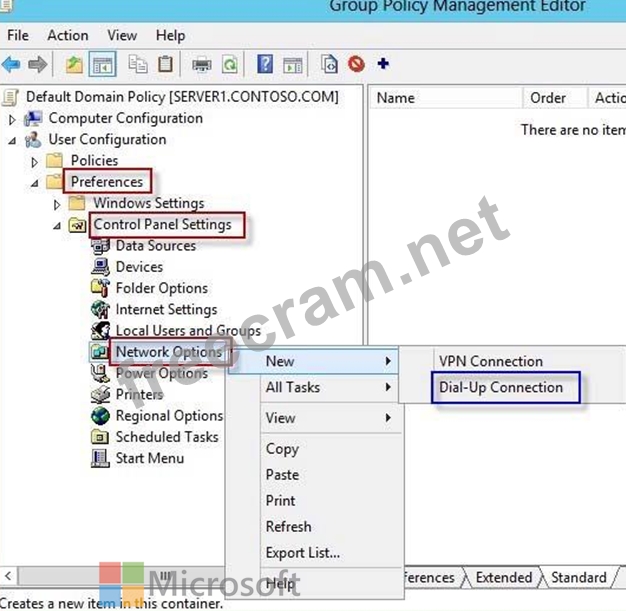The height and width of the screenshot is (611, 626).
Task: Expand the Computer Configuration node arrow
Action: point(12,119)
